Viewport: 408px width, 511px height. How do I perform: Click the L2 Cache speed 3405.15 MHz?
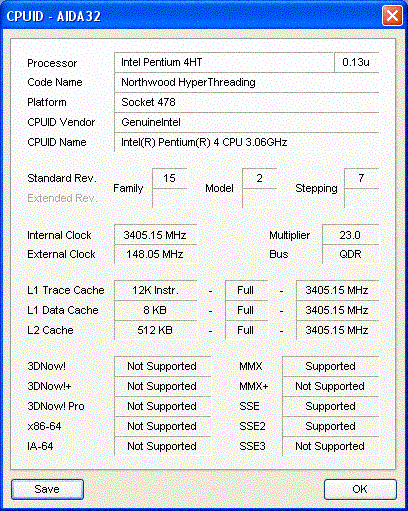point(337,330)
